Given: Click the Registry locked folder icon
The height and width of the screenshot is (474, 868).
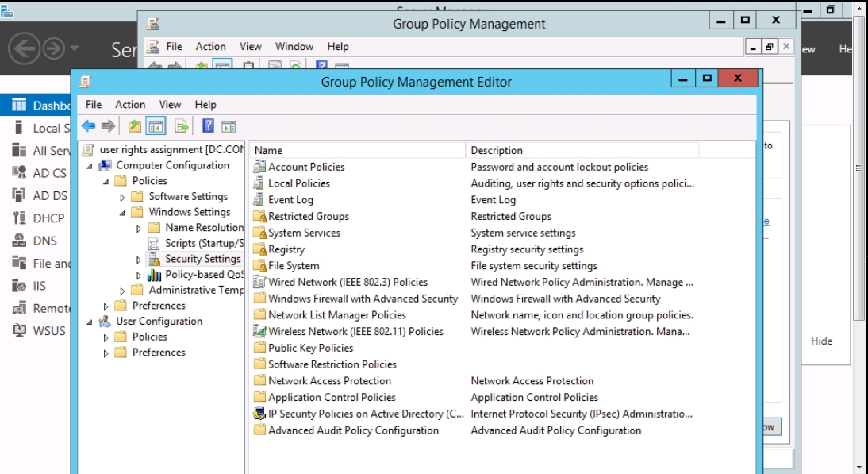Looking at the screenshot, I should (259, 250).
